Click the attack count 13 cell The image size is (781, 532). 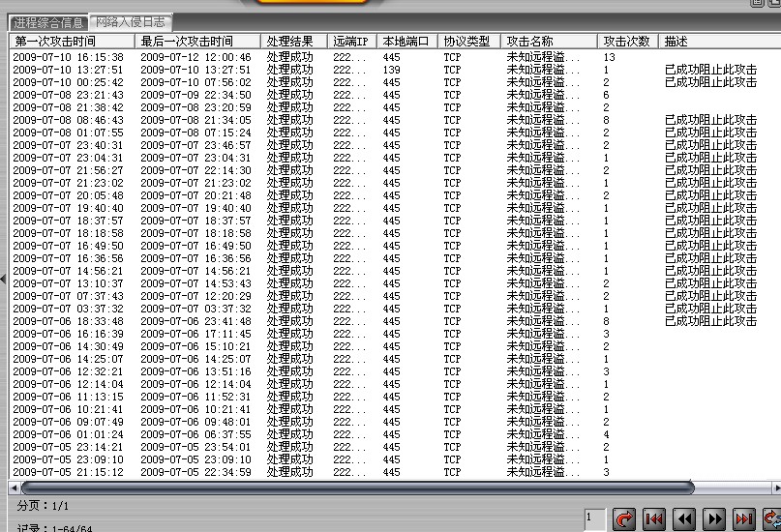coord(609,57)
